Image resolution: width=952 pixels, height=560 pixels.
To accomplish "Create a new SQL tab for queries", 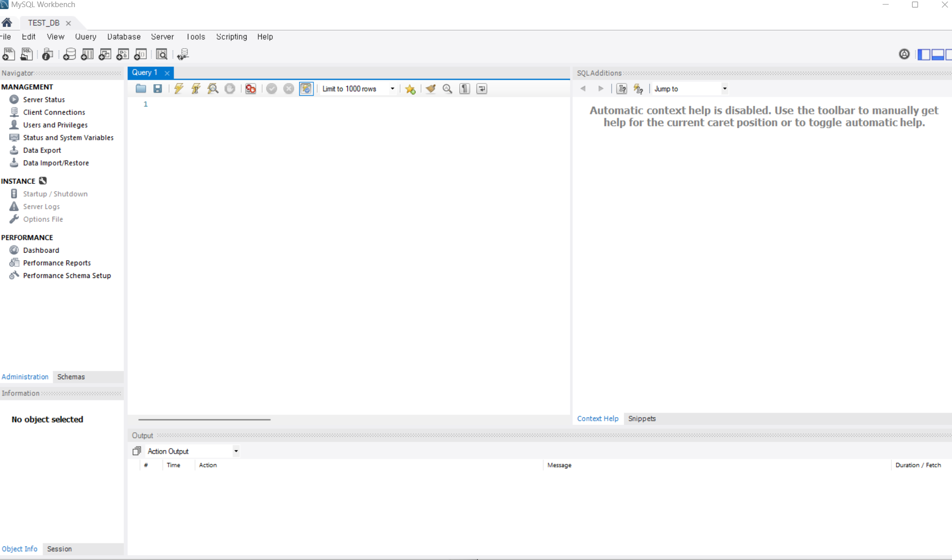I will click(x=9, y=54).
